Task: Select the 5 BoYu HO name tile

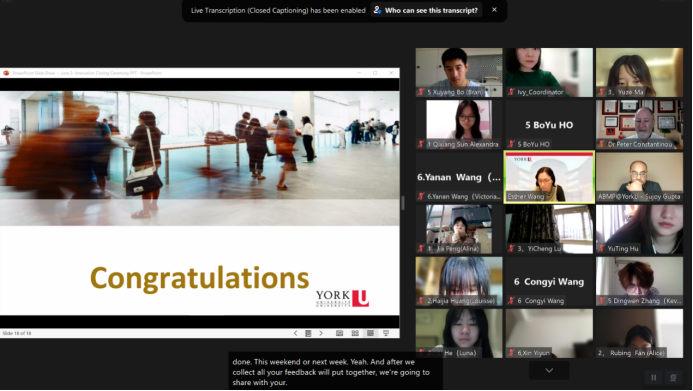Action: 549,125
